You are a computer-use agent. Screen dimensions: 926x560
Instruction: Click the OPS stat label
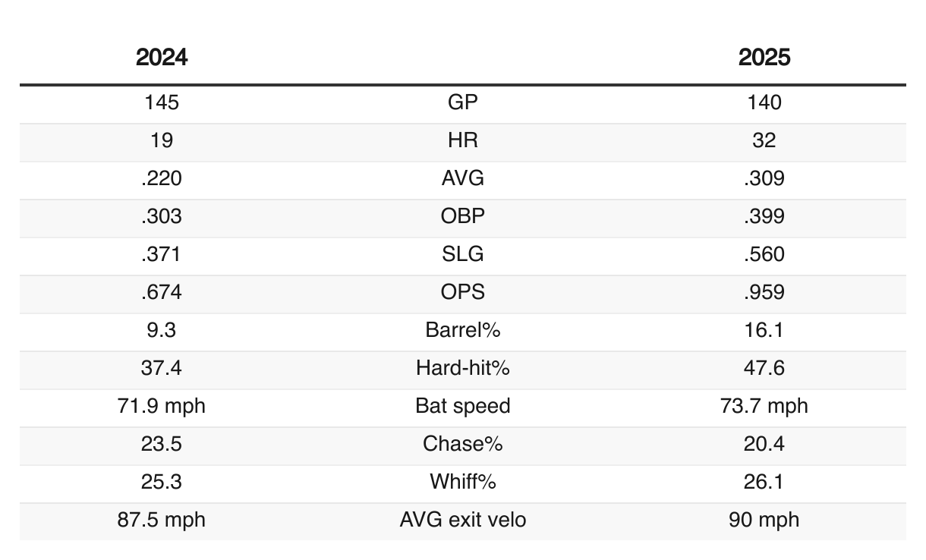point(462,292)
